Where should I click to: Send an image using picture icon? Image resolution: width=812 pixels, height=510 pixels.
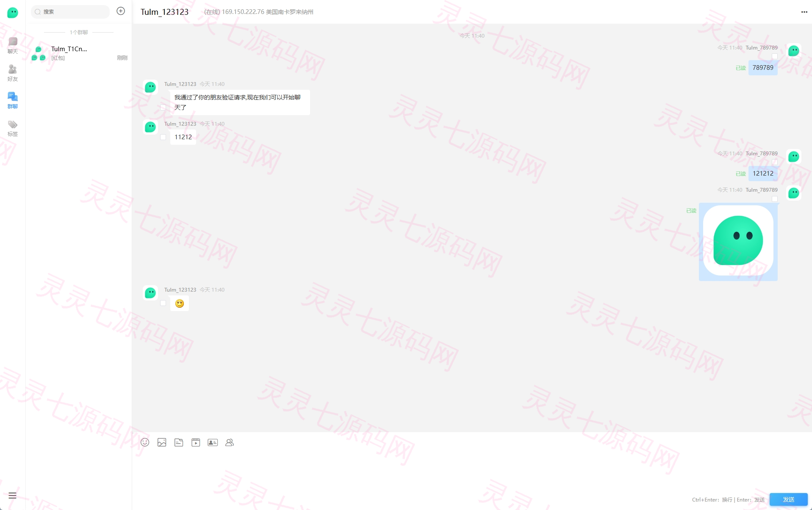[x=162, y=442]
